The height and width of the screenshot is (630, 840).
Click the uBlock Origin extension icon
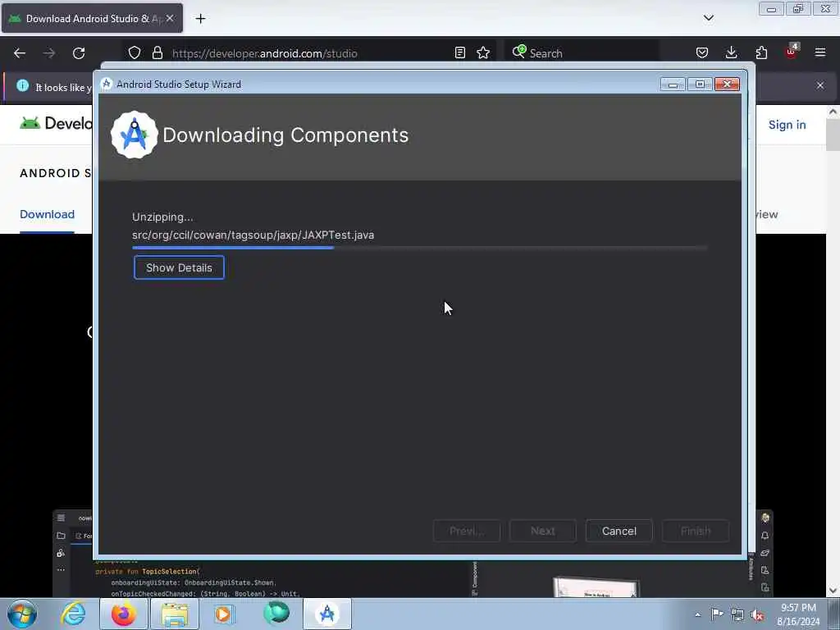coord(792,52)
